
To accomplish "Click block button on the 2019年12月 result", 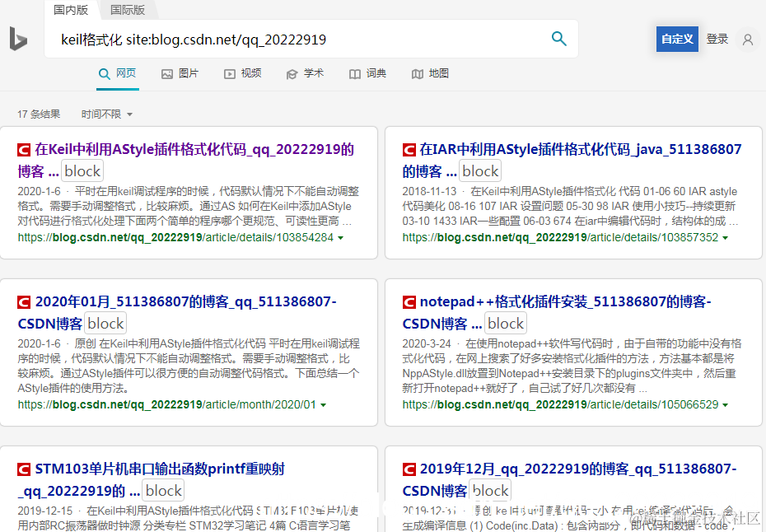I will click(x=490, y=491).
